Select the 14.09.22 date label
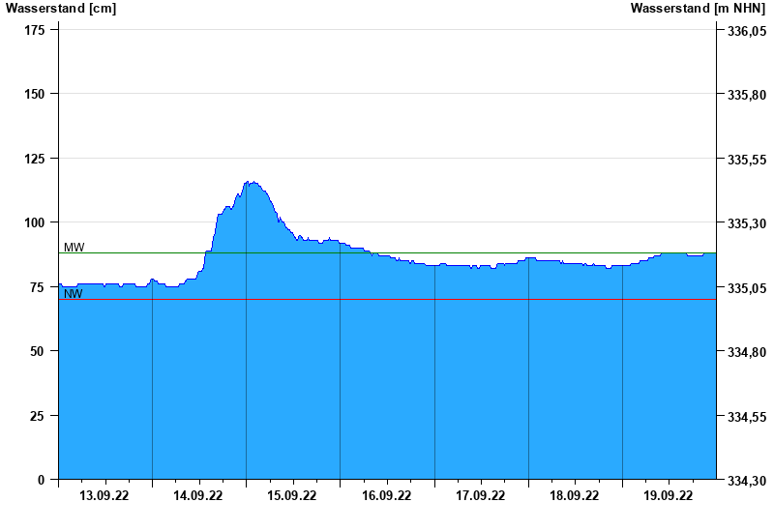774x532 pixels. (198, 496)
